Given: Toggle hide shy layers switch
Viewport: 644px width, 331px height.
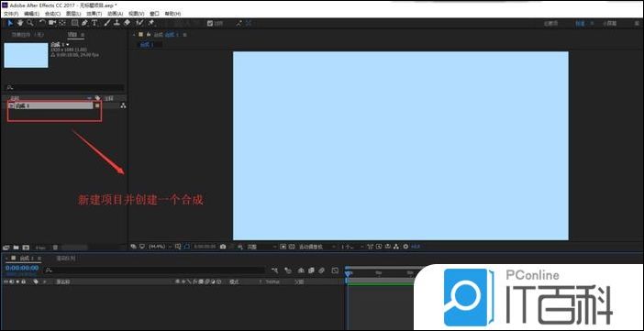Looking at the screenshot, I should (x=301, y=270).
